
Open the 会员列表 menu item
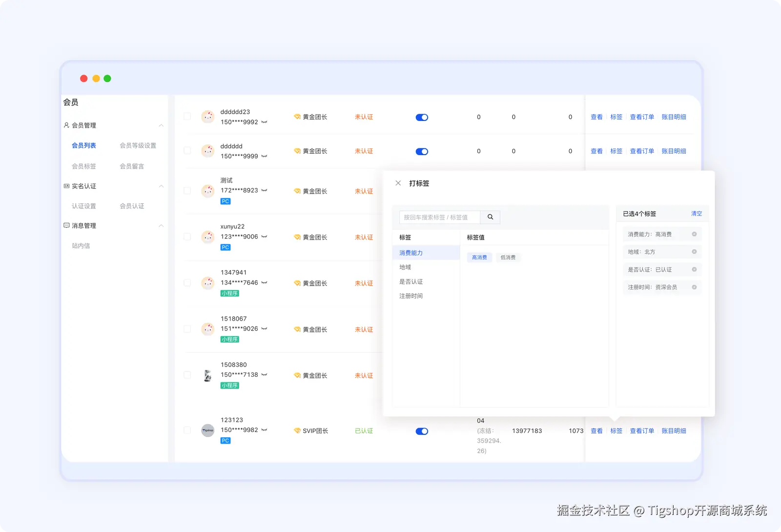click(84, 145)
